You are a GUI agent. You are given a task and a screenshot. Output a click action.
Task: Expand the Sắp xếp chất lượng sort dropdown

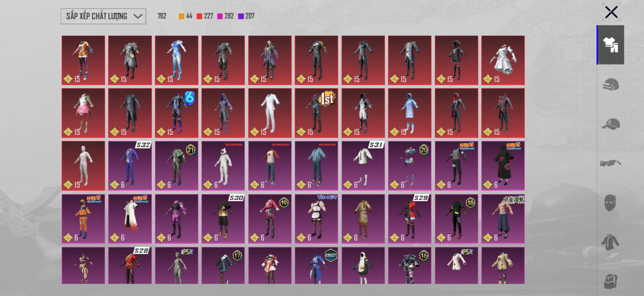103,16
